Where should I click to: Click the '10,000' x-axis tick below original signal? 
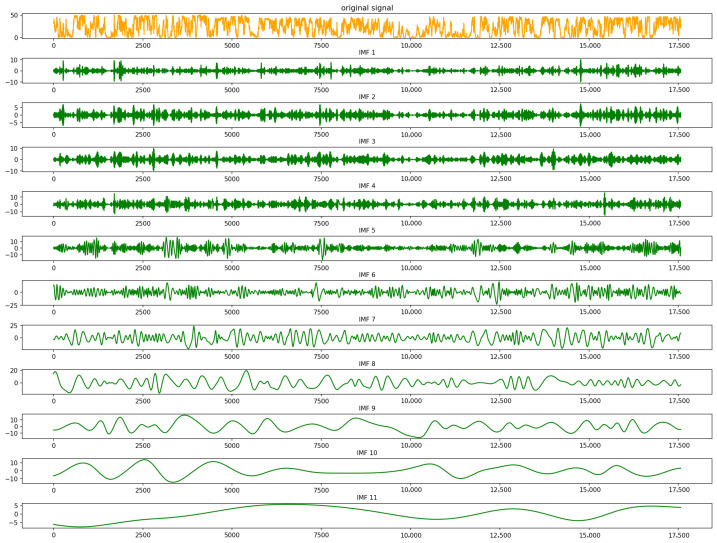(x=411, y=46)
